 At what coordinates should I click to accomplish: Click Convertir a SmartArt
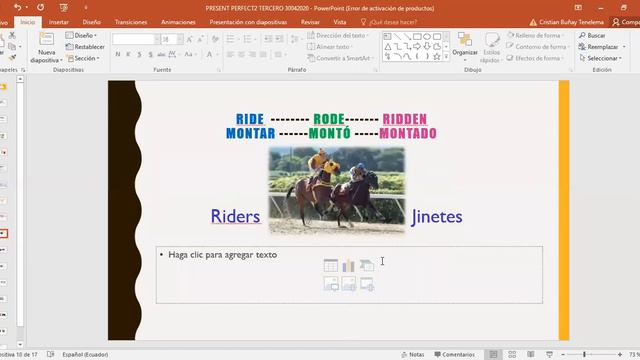tap(340, 58)
